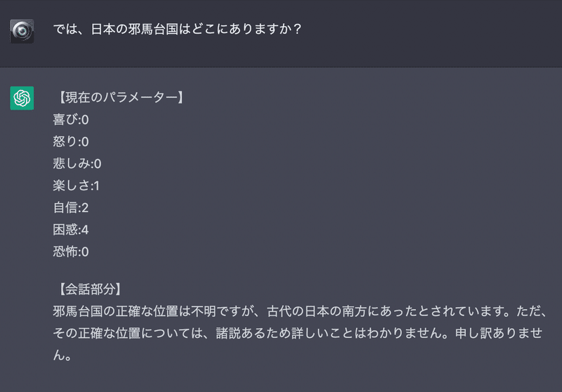Click the word 申し訳ありませ in the reply

(x=499, y=333)
